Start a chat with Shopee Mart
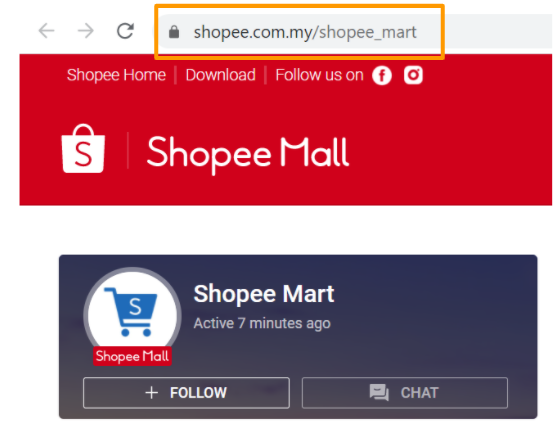The width and height of the screenshot is (560, 433). pyautogui.click(x=405, y=392)
